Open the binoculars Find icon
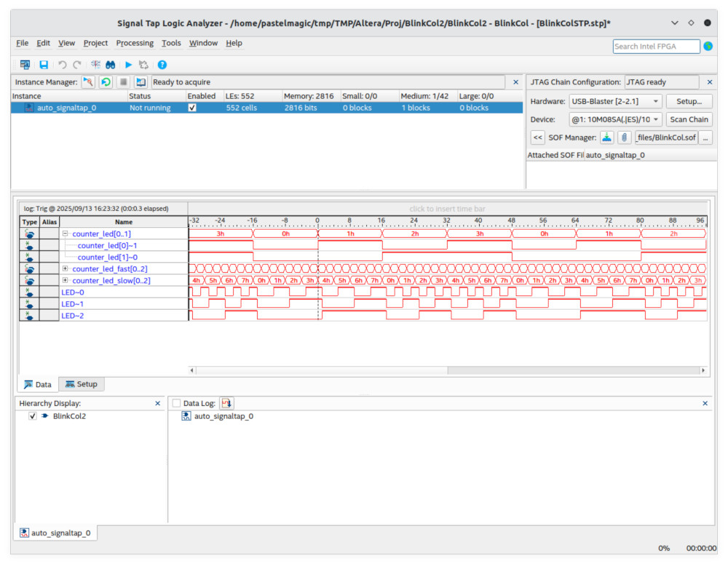This screenshot has height=566, width=728. [111, 65]
